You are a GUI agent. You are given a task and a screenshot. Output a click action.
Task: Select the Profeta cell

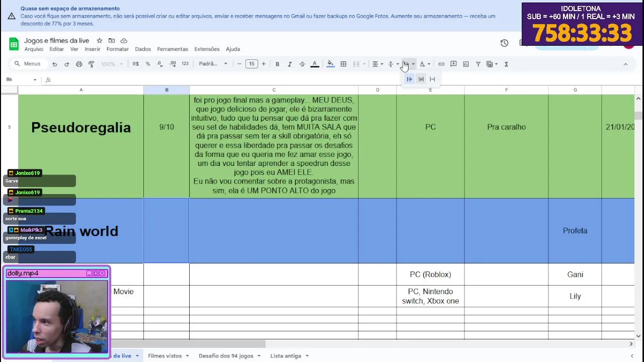tap(575, 231)
